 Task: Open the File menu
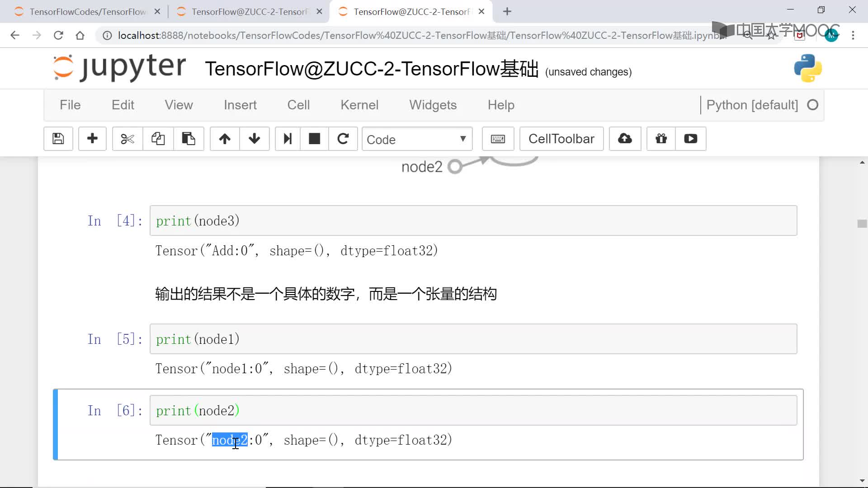[70, 105]
